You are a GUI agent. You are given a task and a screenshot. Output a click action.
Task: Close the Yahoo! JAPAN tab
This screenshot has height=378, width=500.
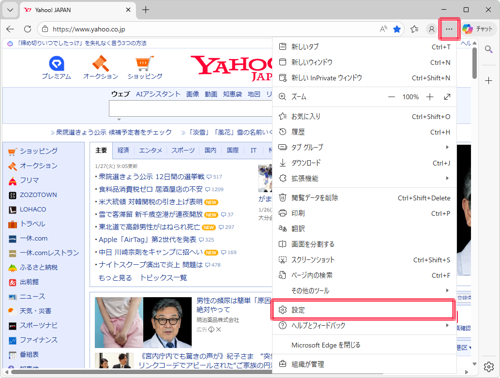[128, 10]
